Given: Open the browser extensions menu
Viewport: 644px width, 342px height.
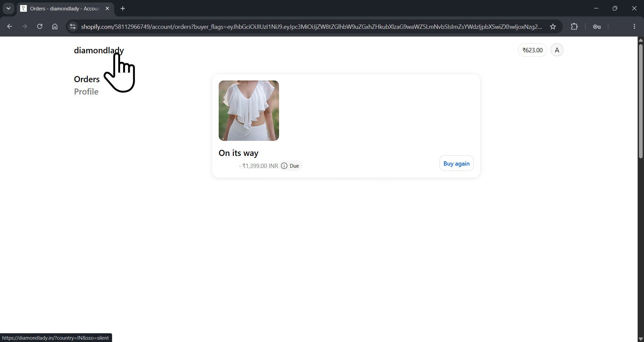Looking at the screenshot, I should coord(574,26).
